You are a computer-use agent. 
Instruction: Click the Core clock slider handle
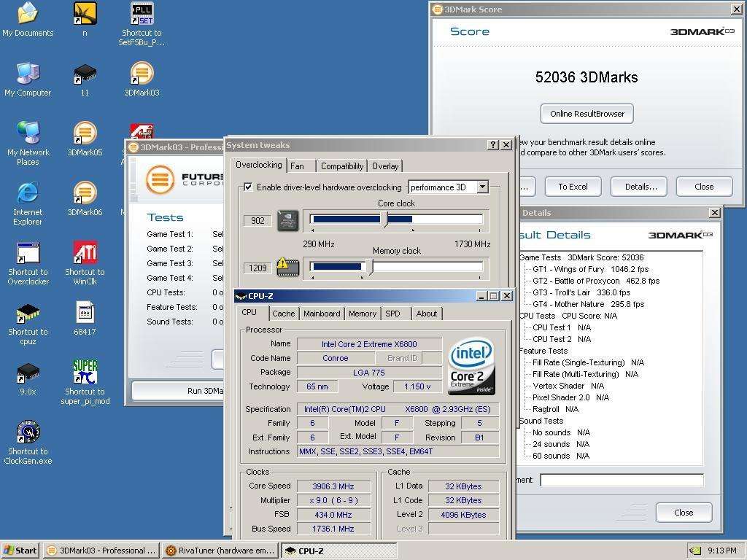[384, 219]
